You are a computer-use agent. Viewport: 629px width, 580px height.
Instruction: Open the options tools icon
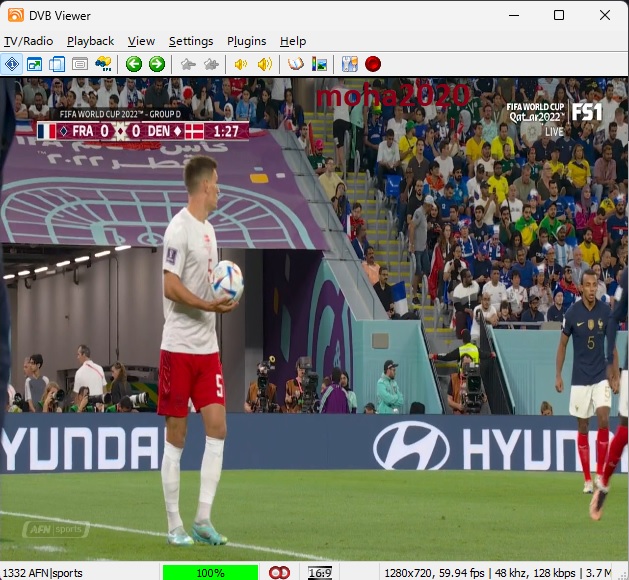[350, 64]
